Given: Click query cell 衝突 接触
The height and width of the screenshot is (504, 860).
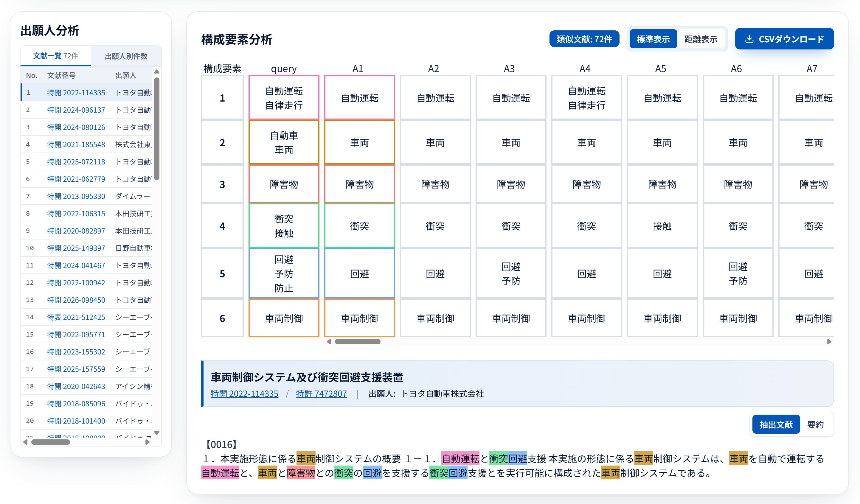Looking at the screenshot, I should 284,225.
